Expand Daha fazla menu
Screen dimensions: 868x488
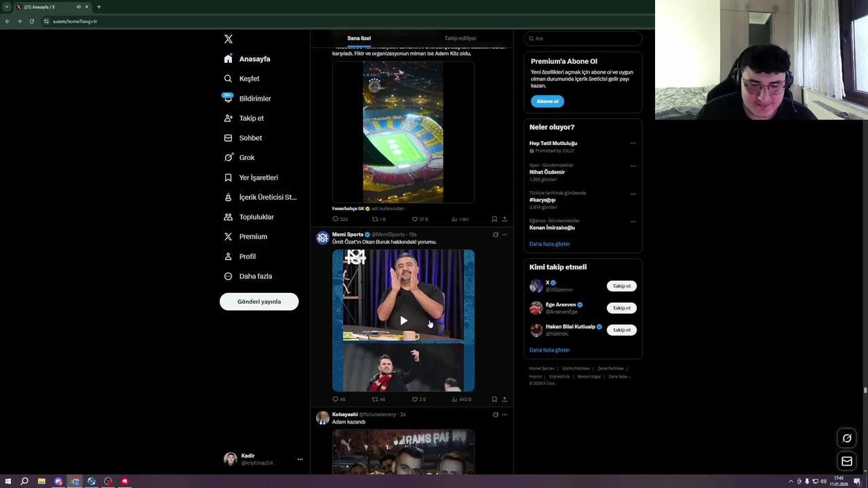(x=248, y=276)
